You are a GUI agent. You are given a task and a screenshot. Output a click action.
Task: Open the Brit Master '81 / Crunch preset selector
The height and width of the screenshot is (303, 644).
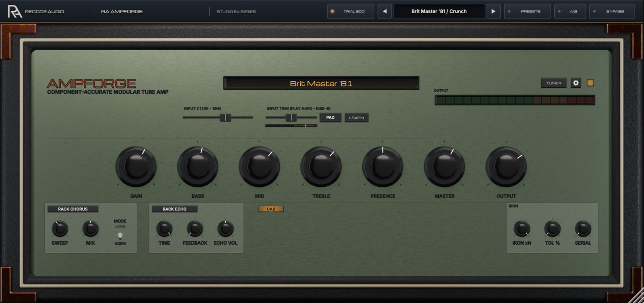tap(439, 11)
